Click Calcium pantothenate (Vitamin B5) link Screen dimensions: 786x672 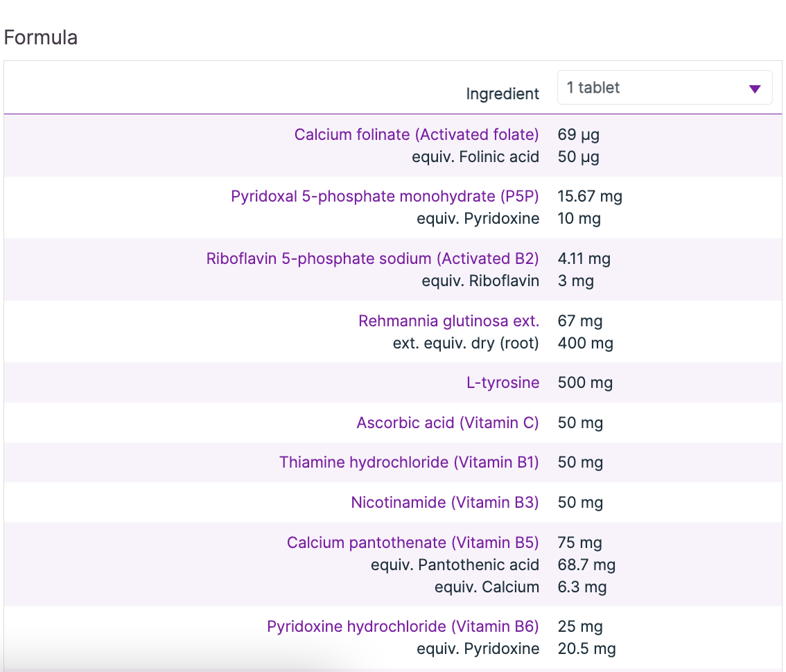pyautogui.click(x=412, y=543)
